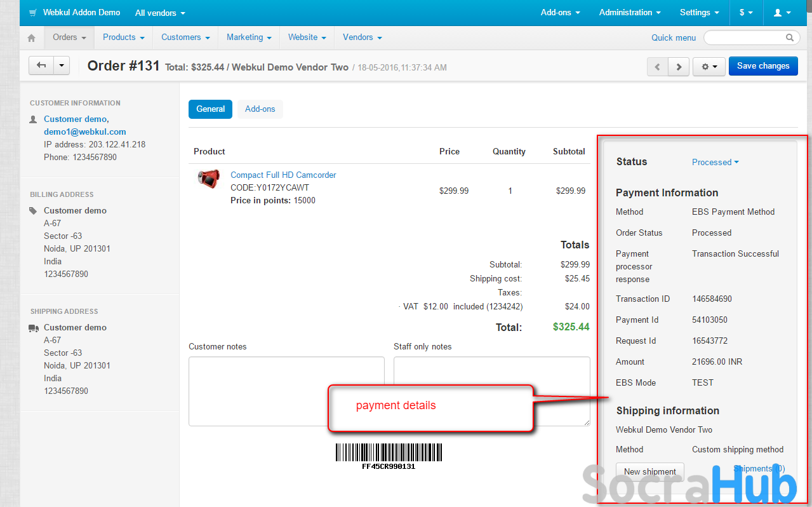Click the Custom shipping method text
Screen dimensions: 812x507
tap(738, 449)
